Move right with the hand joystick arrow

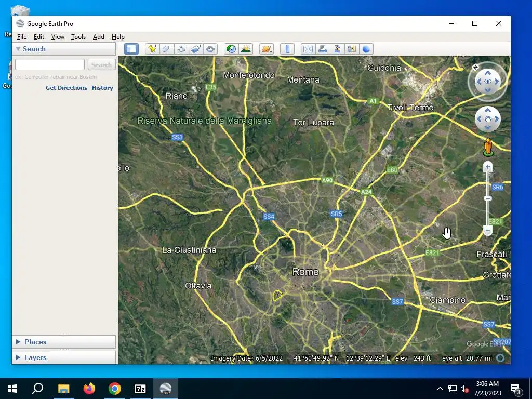[496, 119]
